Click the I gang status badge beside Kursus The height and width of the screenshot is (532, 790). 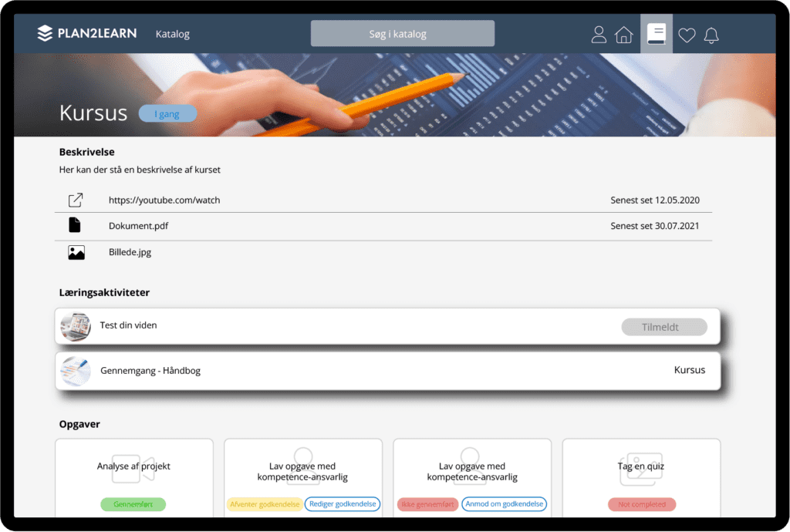(168, 113)
